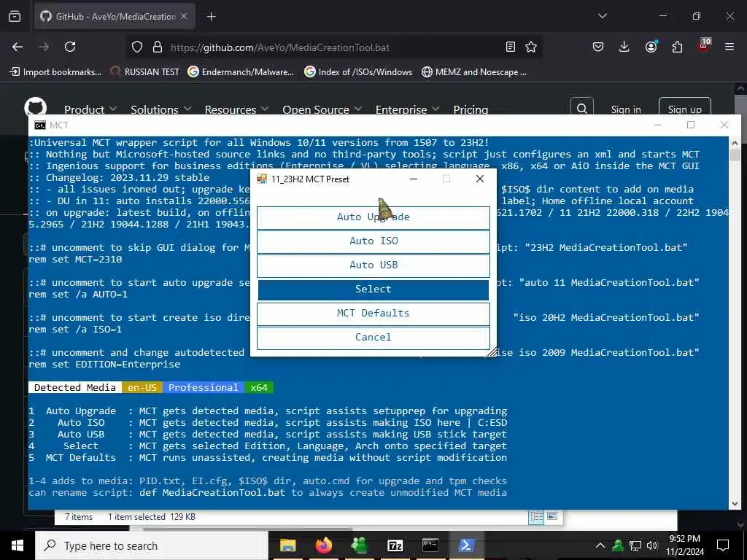Go back in Firefox
The height and width of the screenshot is (560, 747).
(x=18, y=47)
